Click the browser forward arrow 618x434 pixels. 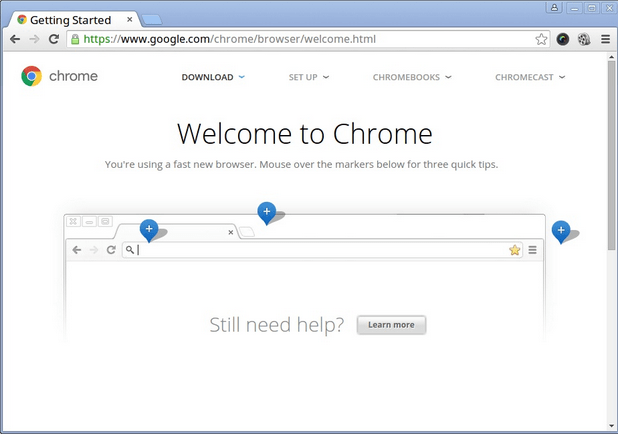[x=34, y=39]
